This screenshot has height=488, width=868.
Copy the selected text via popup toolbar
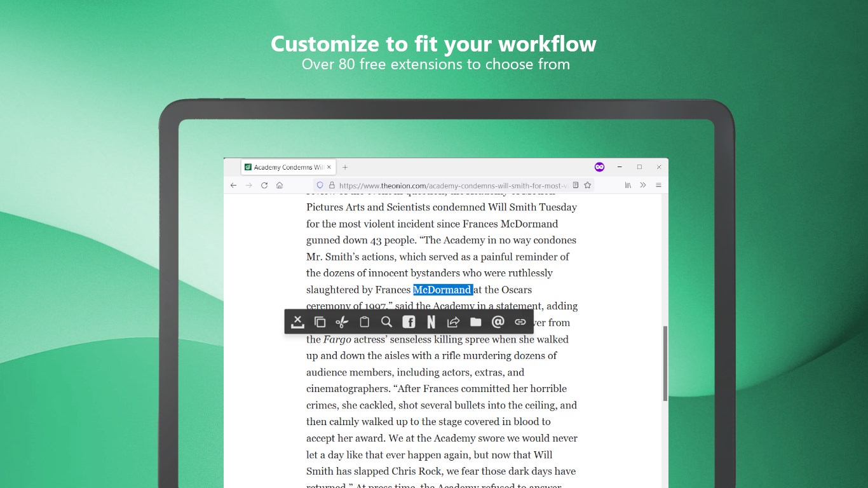coord(320,322)
